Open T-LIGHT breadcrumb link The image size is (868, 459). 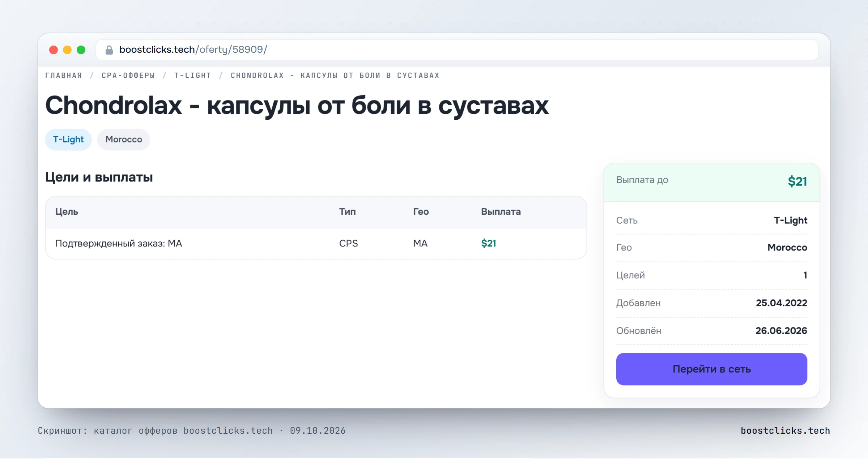click(192, 76)
